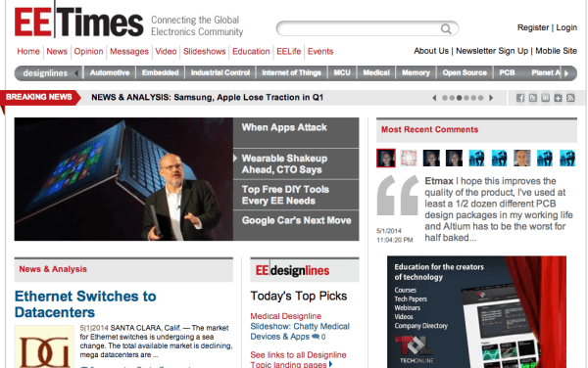The width and height of the screenshot is (588, 368).
Task: Open the Education menu item
Action: coord(251,51)
